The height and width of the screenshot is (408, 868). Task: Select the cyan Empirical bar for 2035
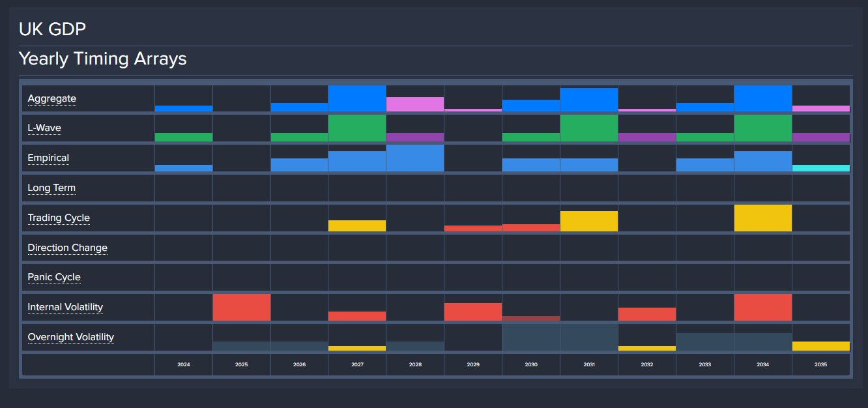[x=821, y=168]
